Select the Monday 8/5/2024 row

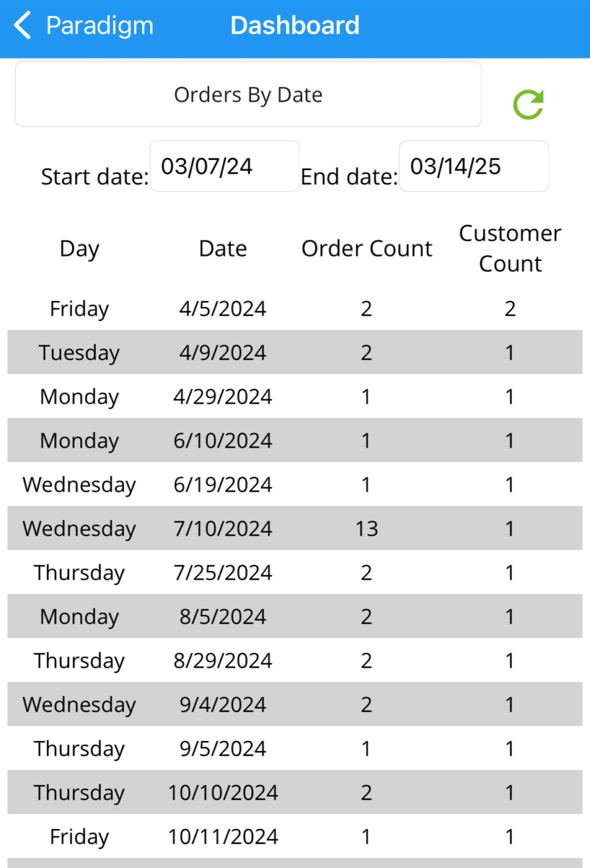pyautogui.click(x=295, y=616)
